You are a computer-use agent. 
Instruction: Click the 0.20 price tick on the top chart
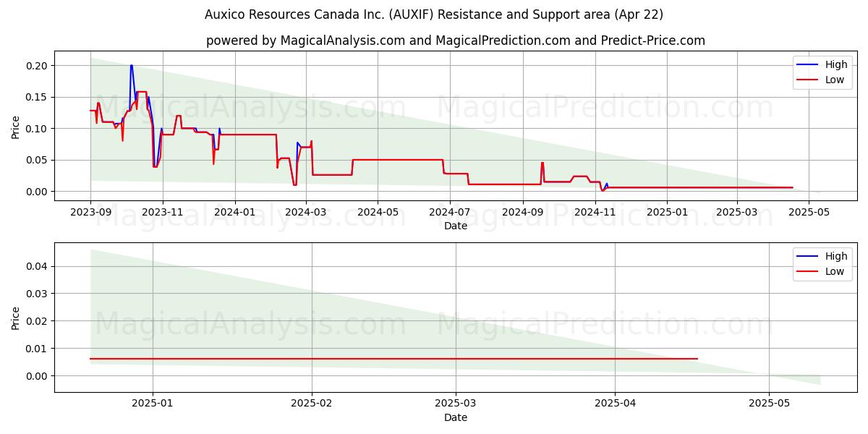pyautogui.click(x=38, y=66)
